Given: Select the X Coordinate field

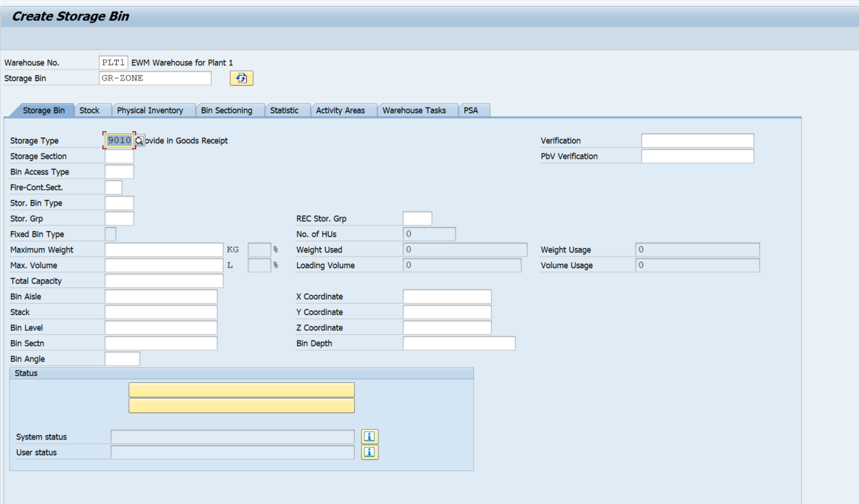Looking at the screenshot, I should point(447,296).
